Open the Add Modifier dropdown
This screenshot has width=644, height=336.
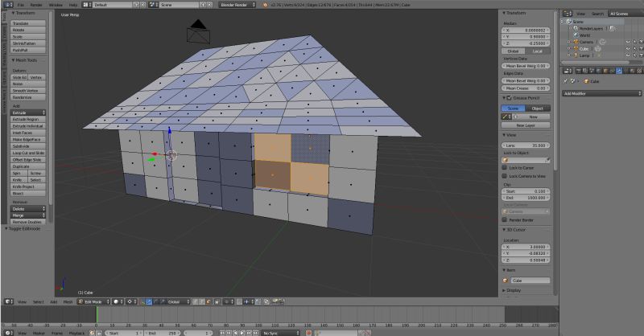(601, 93)
